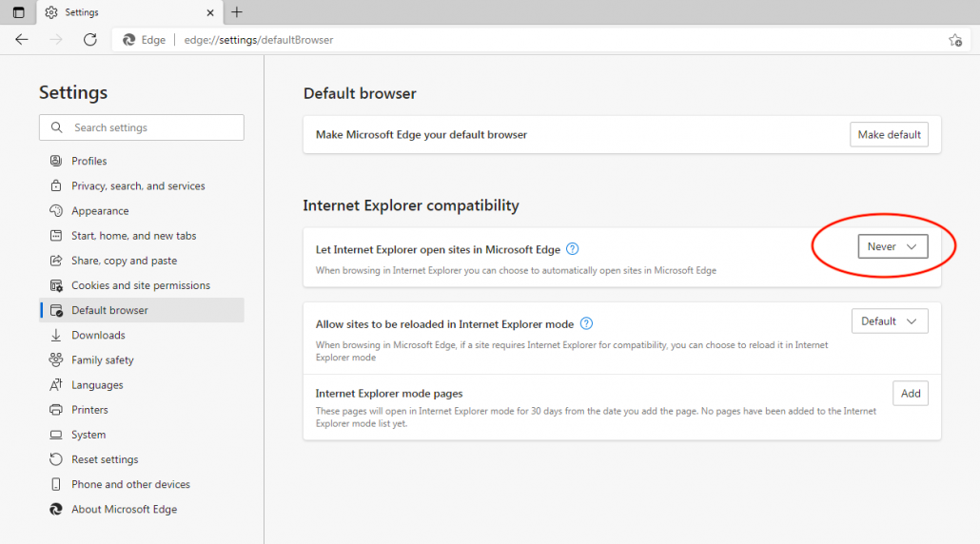The image size is (980, 544).
Task: Click the System computer icon
Action: 56,435
